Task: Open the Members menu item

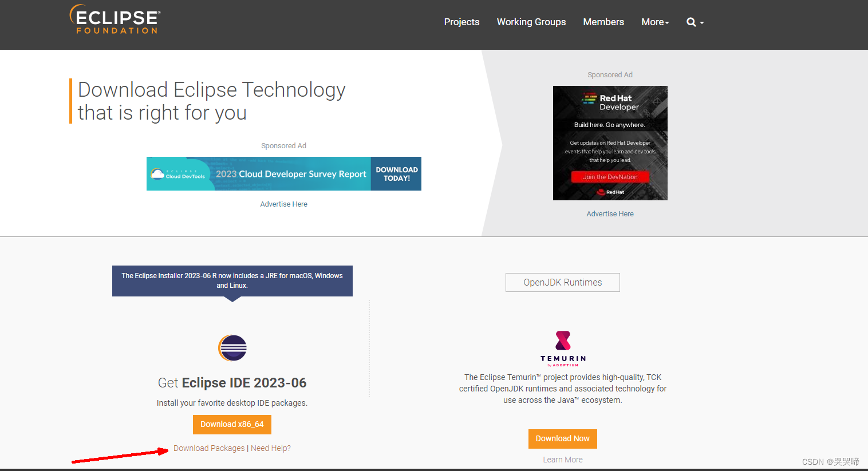Action: [x=603, y=22]
